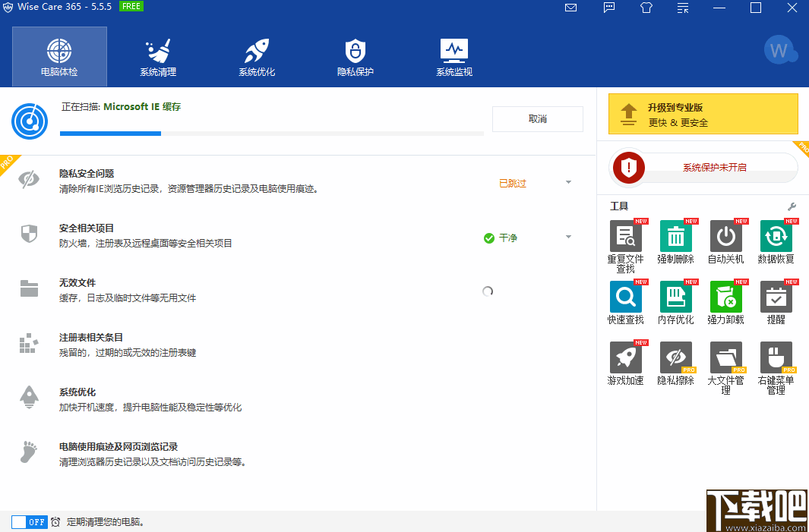Click the registry blocks icon for 注册表相关条目
Viewport: 809px width, 532px height.
click(28, 343)
